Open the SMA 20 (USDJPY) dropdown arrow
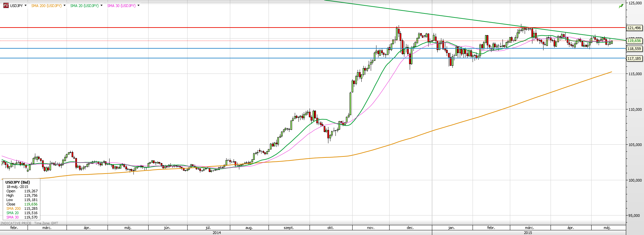Image resolution: width=644 pixels, height=235 pixels. tap(102, 6)
